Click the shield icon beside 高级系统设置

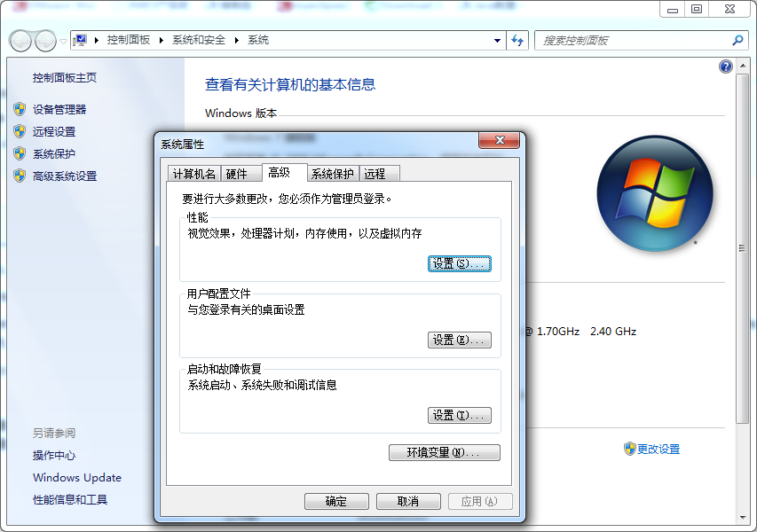tap(20, 176)
